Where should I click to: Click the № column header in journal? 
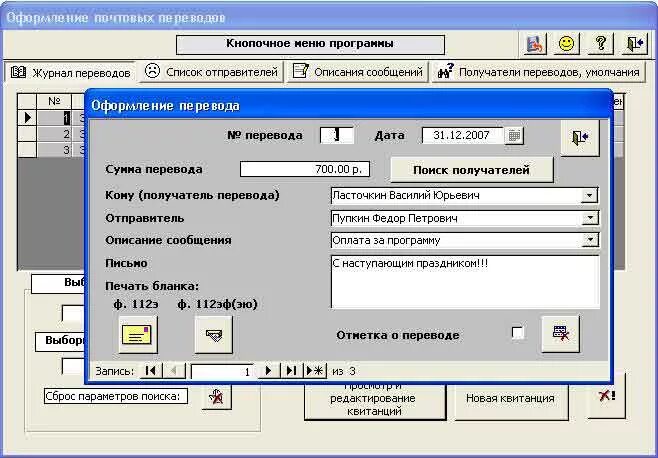54,101
